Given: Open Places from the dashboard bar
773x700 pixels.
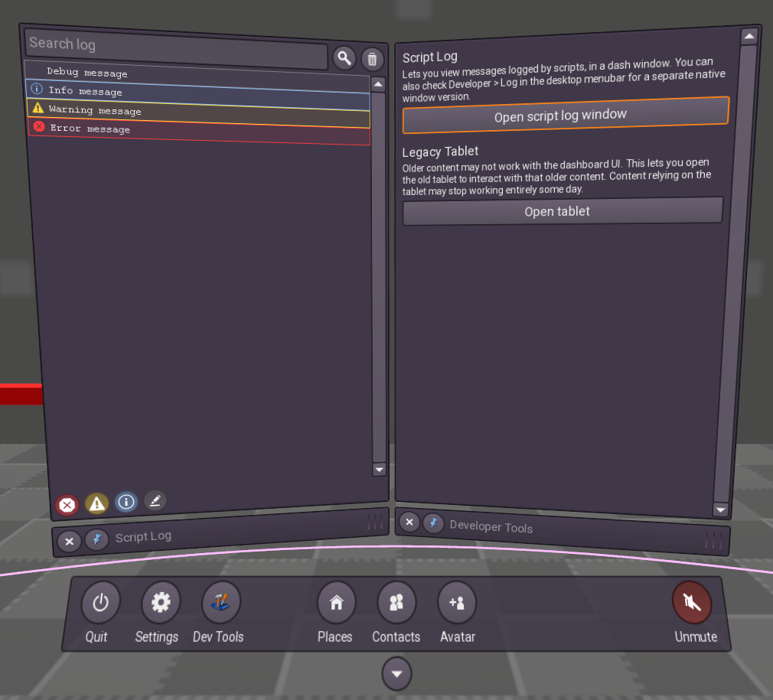Looking at the screenshot, I should pyautogui.click(x=336, y=602).
